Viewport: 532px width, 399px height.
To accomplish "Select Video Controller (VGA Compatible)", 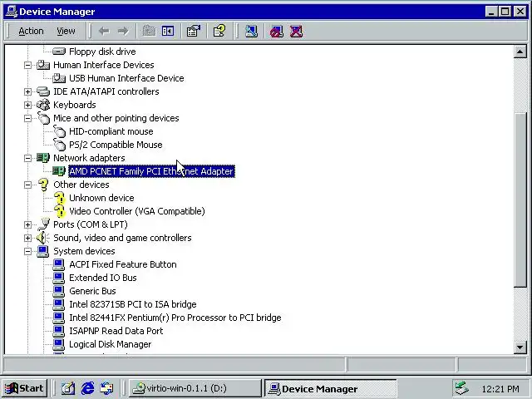I will [137, 211].
